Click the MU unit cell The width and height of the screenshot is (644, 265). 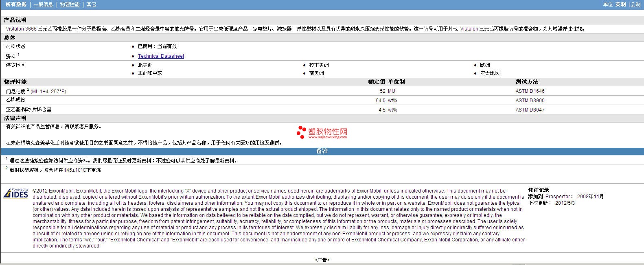(x=392, y=91)
